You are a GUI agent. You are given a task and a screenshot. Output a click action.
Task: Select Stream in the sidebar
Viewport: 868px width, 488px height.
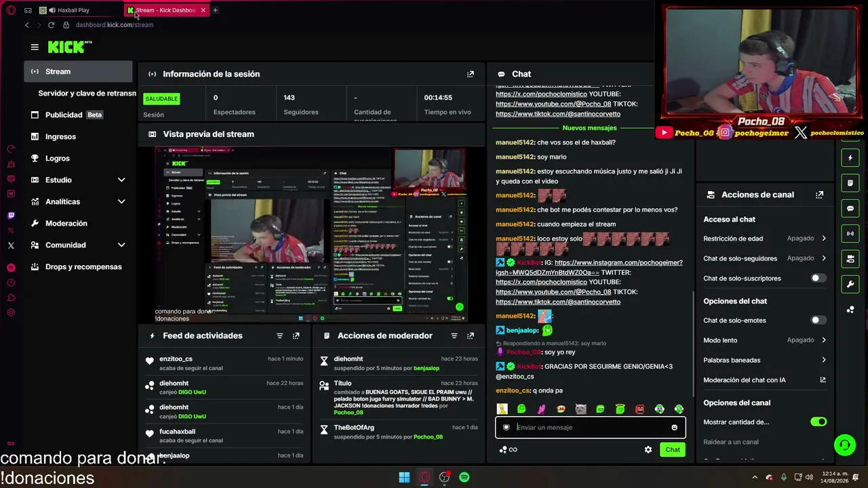click(x=78, y=71)
